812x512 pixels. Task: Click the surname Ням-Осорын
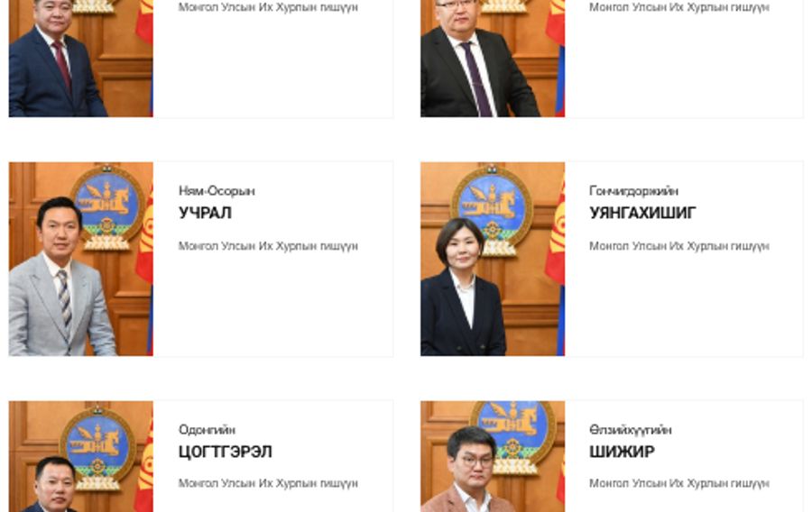[x=217, y=191]
